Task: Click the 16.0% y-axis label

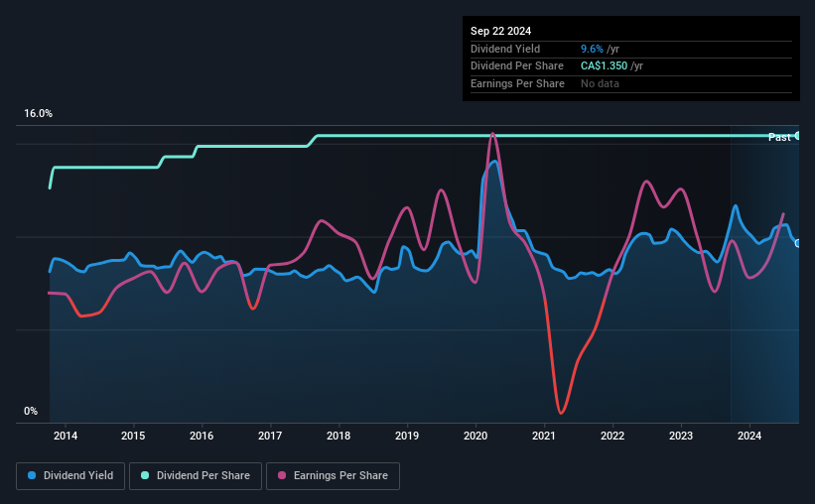Action: coord(38,114)
